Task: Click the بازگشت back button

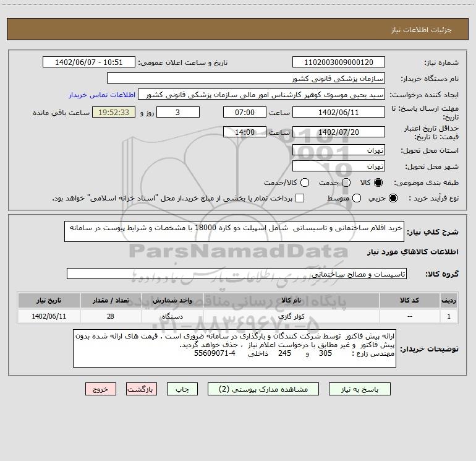Action: coord(142,389)
